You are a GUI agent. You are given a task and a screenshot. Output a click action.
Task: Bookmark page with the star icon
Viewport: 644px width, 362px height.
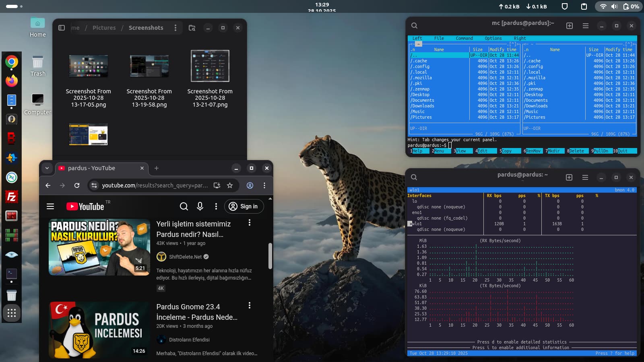230,185
